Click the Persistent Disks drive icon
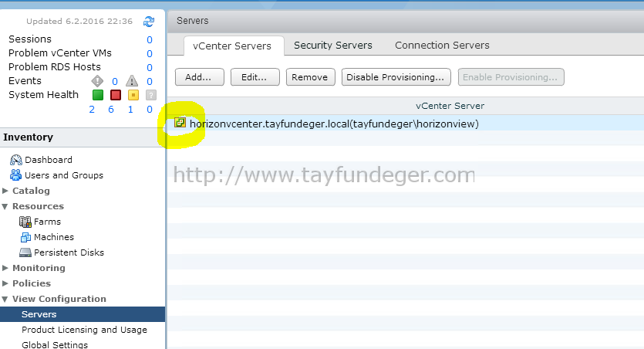644x349 pixels. pyautogui.click(x=25, y=252)
